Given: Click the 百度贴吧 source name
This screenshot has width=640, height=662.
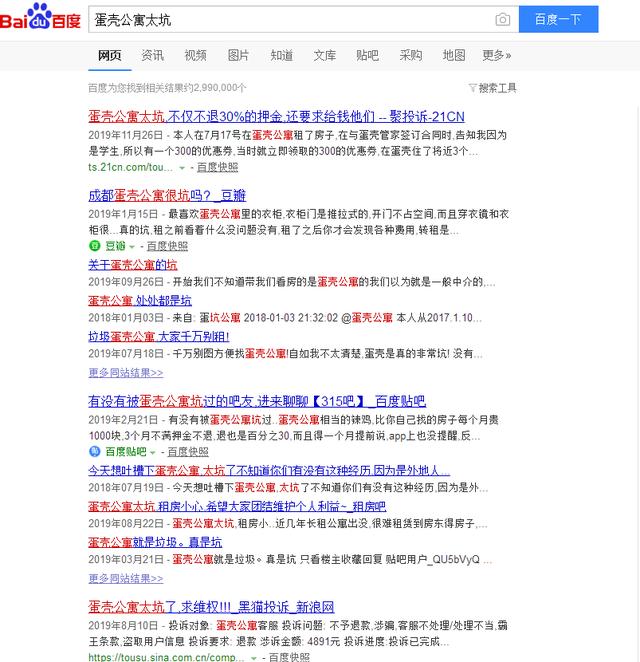Looking at the screenshot, I should [x=126, y=451].
